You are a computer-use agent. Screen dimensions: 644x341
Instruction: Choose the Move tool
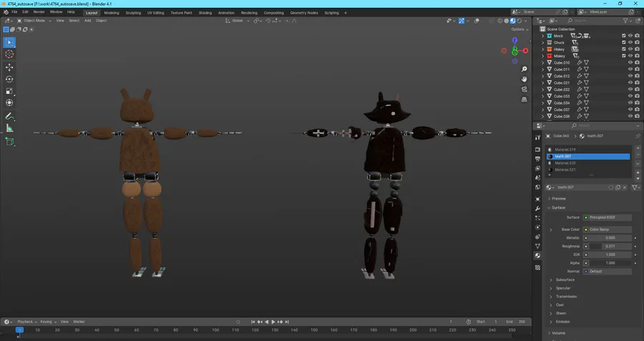coord(9,67)
